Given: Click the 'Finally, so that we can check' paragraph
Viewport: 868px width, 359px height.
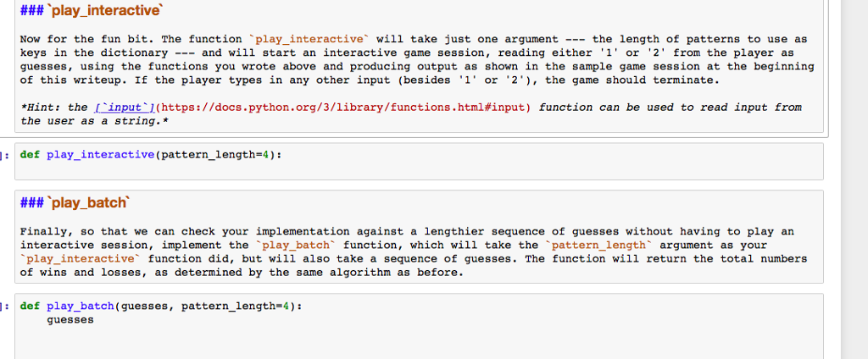Looking at the screenshot, I should pyautogui.click(x=407, y=231).
